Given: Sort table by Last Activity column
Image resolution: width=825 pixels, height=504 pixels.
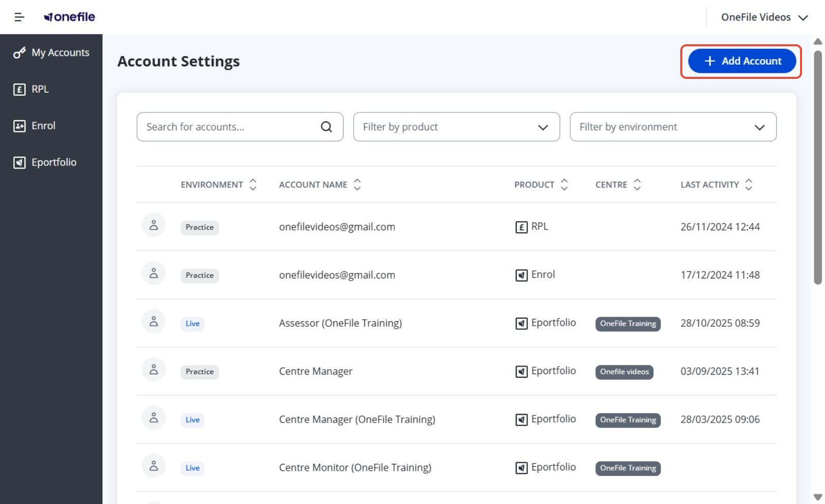Looking at the screenshot, I should [748, 185].
